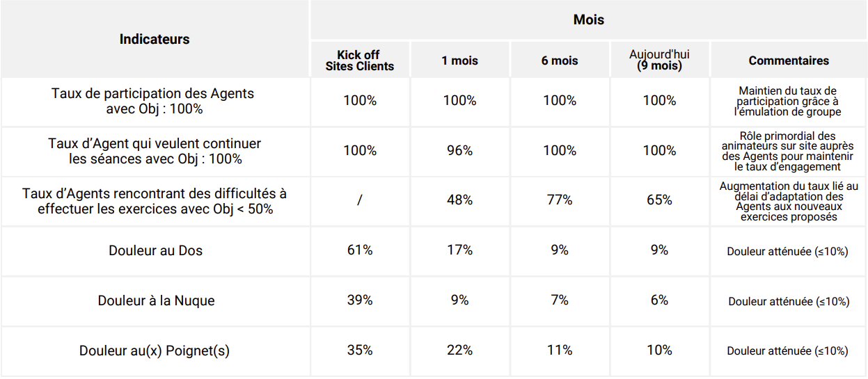Select the 77% cell under 6 mois
Image resolution: width=868 pixels, height=379 pixels.
coord(560,200)
